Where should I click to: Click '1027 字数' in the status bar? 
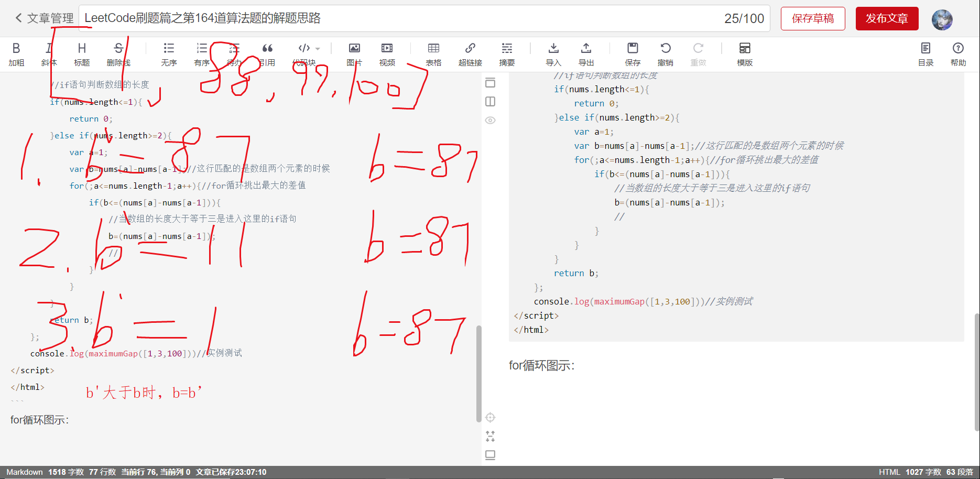(x=923, y=472)
